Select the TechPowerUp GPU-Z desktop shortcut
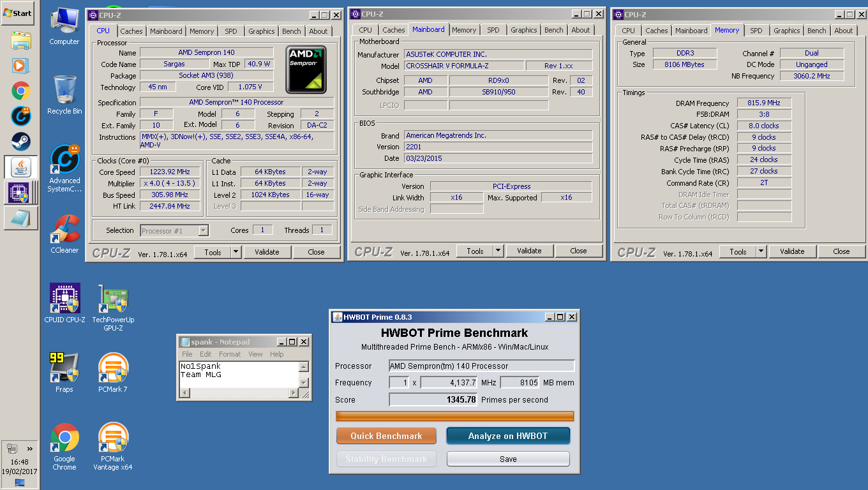The height and width of the screenshot is (490, 868). pos(113,307)
